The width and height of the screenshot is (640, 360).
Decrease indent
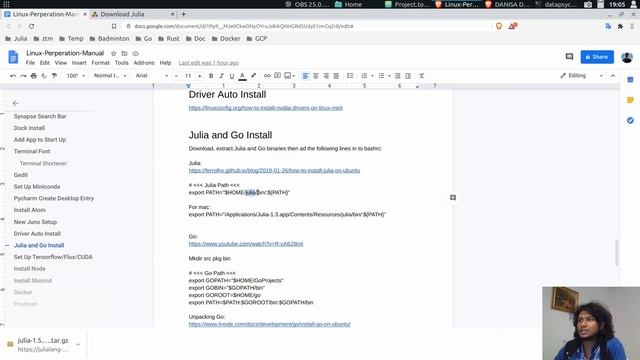[397, 76]
